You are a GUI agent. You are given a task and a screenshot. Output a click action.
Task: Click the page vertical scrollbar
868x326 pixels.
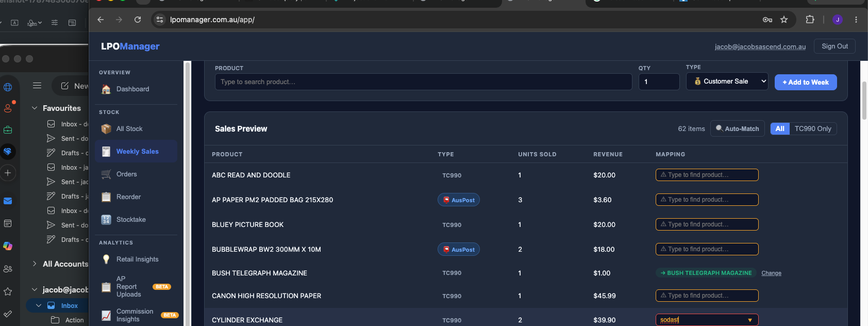864,101
